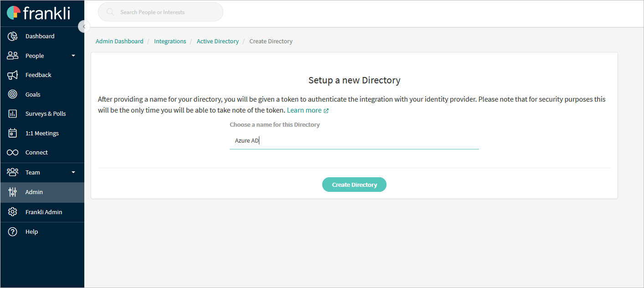Go to Admin Dashboard breadcrumb
The width and height of the screenshot is (644, 288).
click(119, 41)
